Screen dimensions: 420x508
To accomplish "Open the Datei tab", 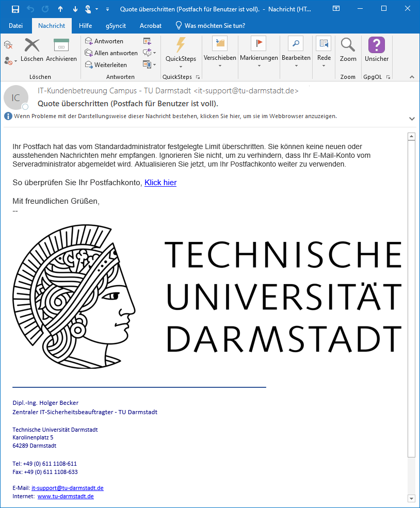I will click(x=15, y=26).
